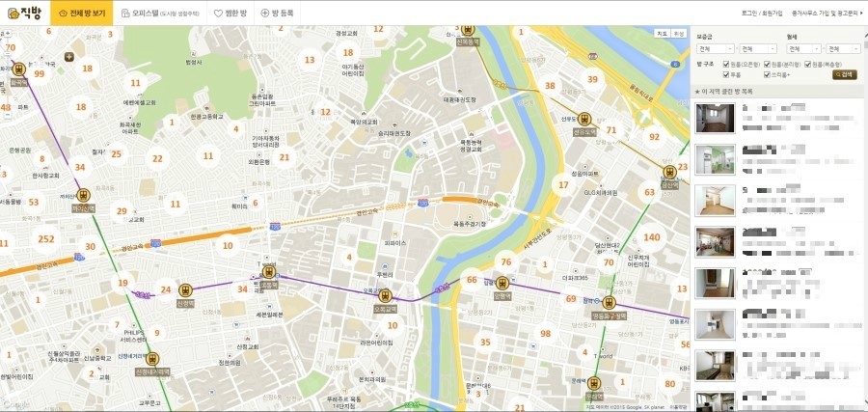Go to the 찜한 방 tab
The width and height of the screenshot is (868, 412).
click(x=231, y=13)
